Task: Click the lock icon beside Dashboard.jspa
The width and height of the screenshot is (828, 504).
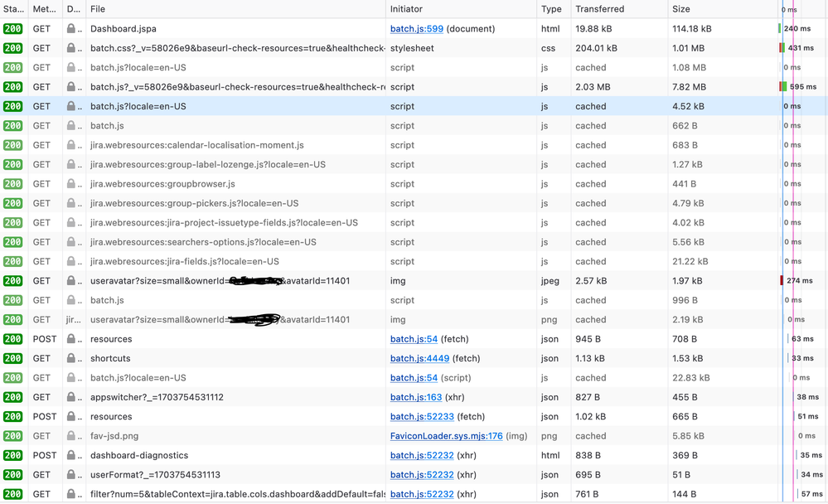Action: coord(71,28)
